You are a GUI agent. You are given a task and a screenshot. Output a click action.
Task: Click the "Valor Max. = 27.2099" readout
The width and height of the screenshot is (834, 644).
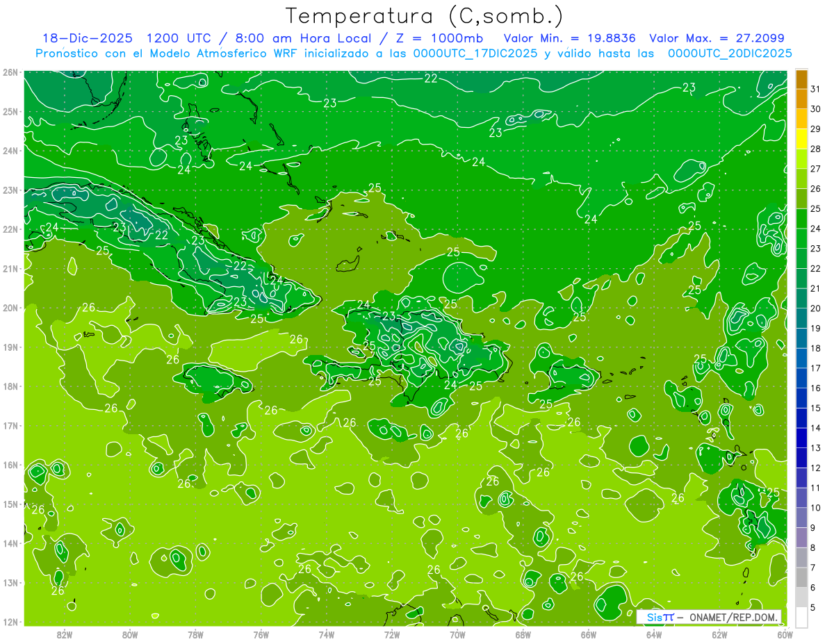point(718,38)
